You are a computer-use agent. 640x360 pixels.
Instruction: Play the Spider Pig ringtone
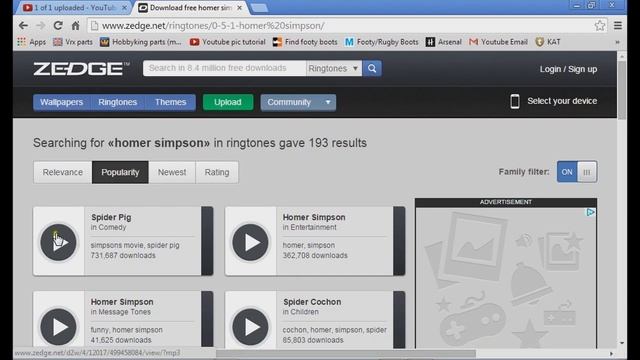[x=58, y=242]
